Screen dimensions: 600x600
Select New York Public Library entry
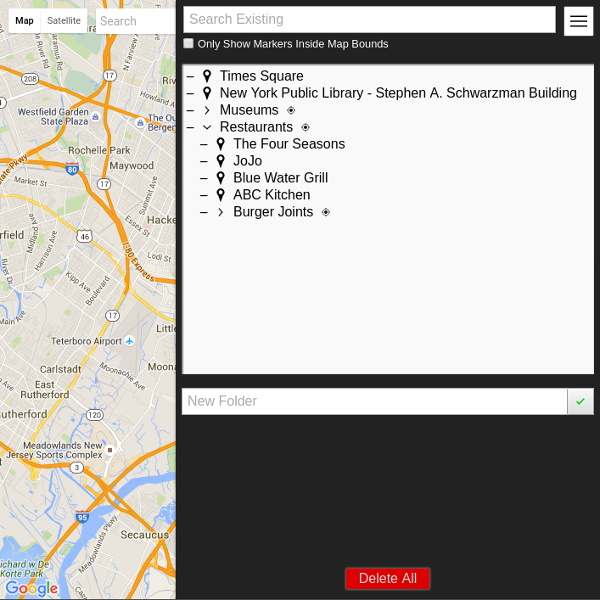click(x=398, y=93)
